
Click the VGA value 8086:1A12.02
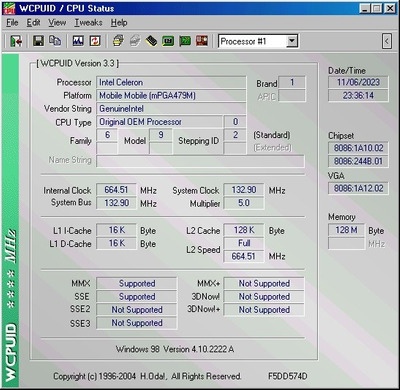coord(358,188)
